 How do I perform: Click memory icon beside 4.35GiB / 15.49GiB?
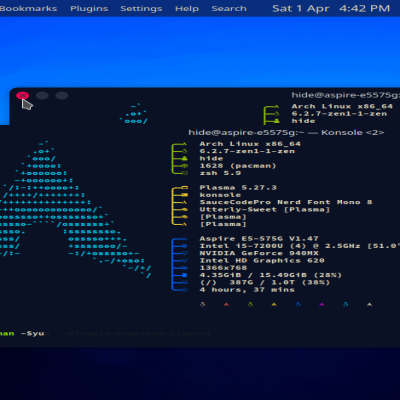(x=184, y=275)
